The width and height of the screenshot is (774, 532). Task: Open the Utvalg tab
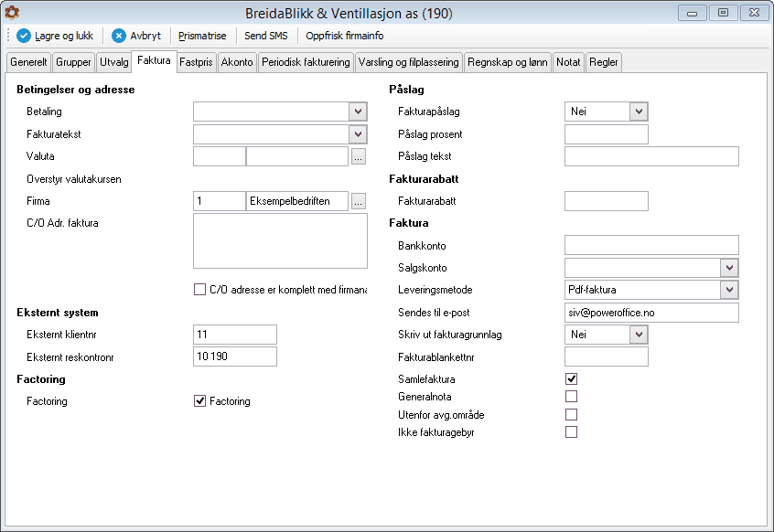(114, 62)
